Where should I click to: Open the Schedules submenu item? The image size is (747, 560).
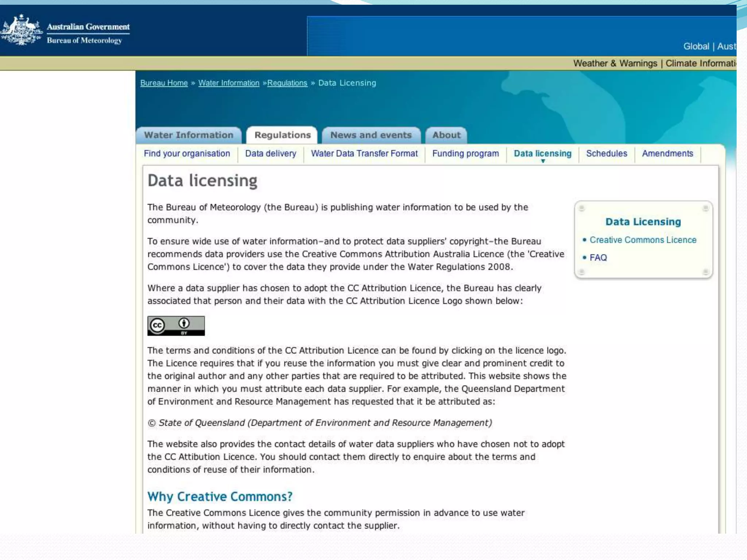click(607, 153)
